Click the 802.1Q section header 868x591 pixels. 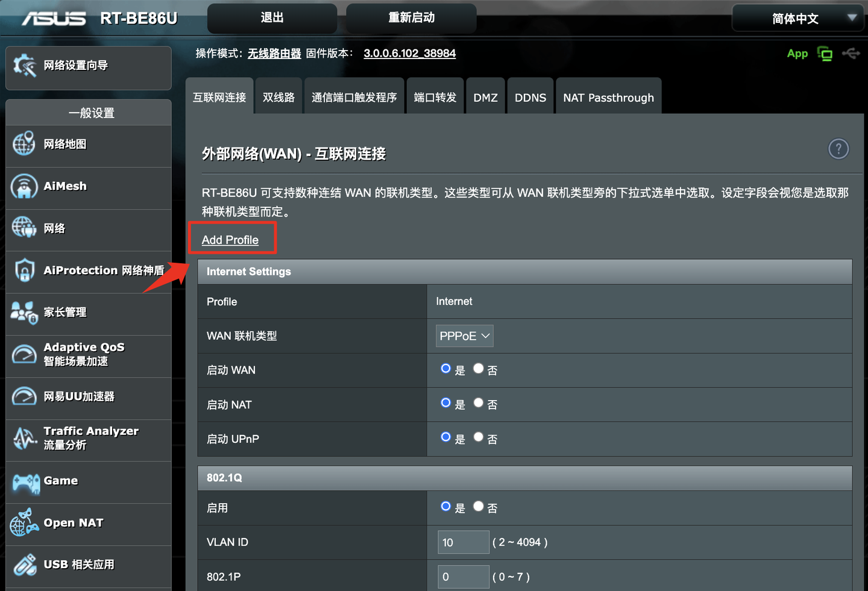point(525,478)
